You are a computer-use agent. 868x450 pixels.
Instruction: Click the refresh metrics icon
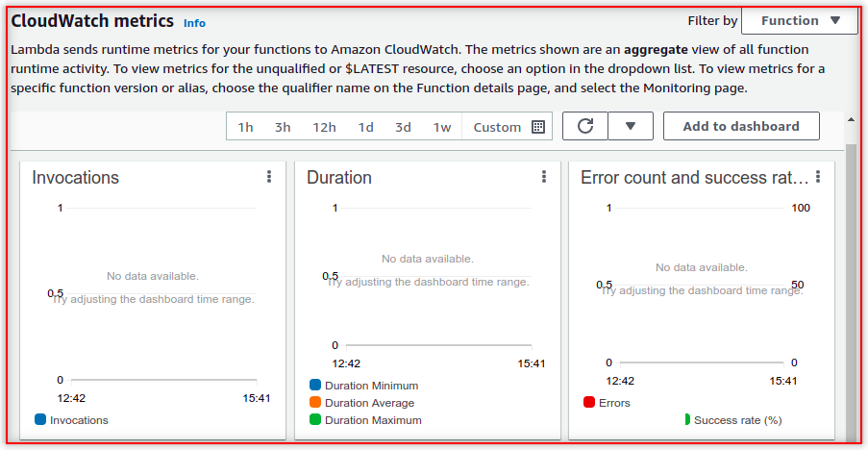(x=584, y=126)
